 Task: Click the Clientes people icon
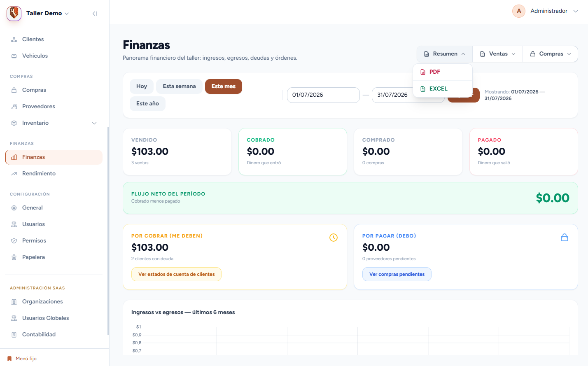(x=14, y=40)
